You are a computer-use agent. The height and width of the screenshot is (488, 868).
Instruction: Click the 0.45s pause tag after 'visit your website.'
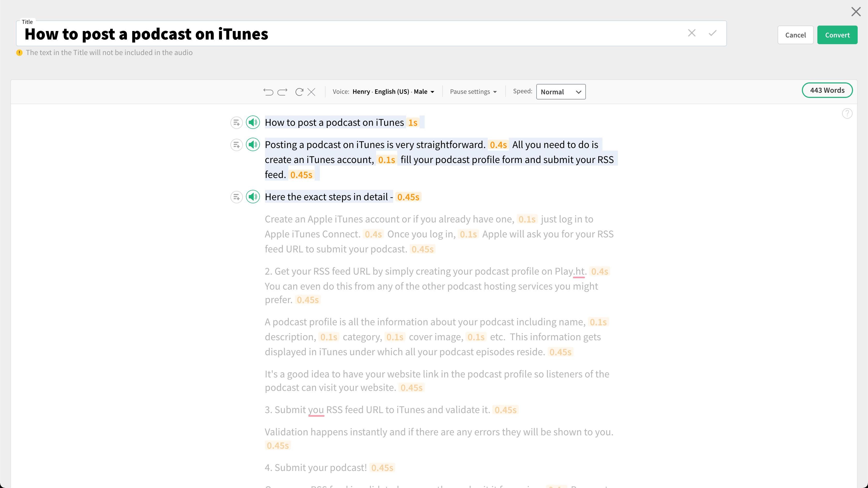click(411, 388)
